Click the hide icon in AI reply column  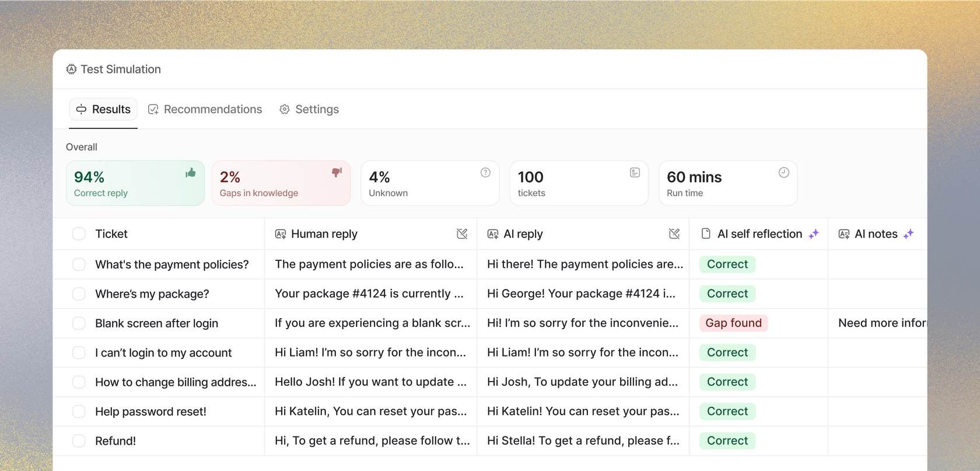pos(674,234)
